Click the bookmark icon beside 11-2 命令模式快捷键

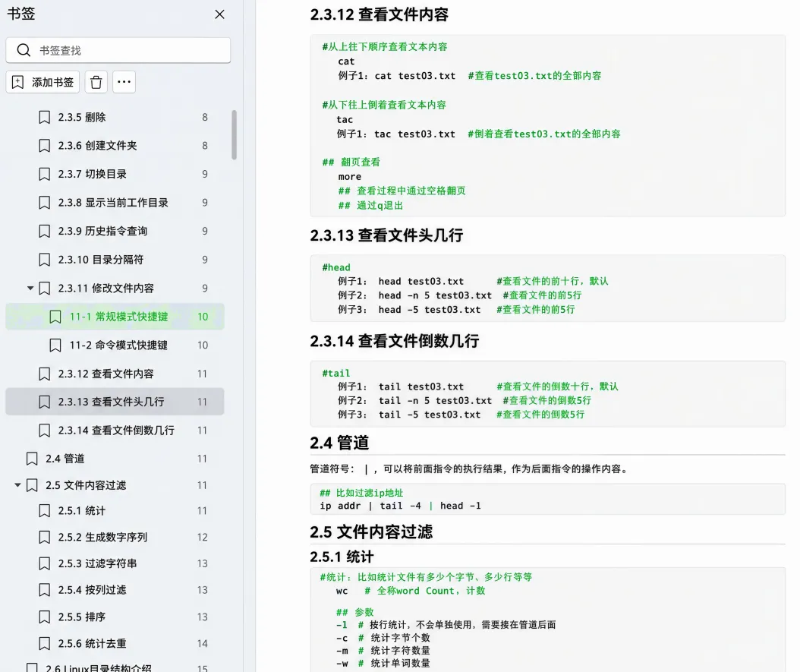click(55, 345)
